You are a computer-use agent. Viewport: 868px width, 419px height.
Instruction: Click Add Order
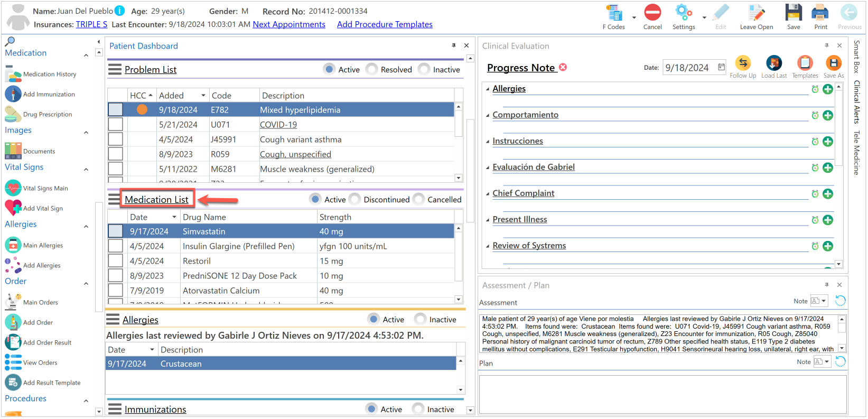coord(29,322)
